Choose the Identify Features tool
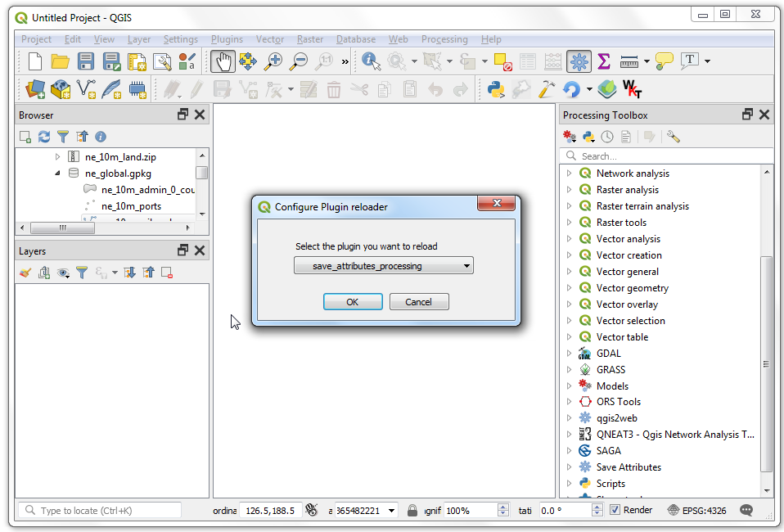Image resolution: width=784 pixels, height=532 pixels. (x=371, y=61)
